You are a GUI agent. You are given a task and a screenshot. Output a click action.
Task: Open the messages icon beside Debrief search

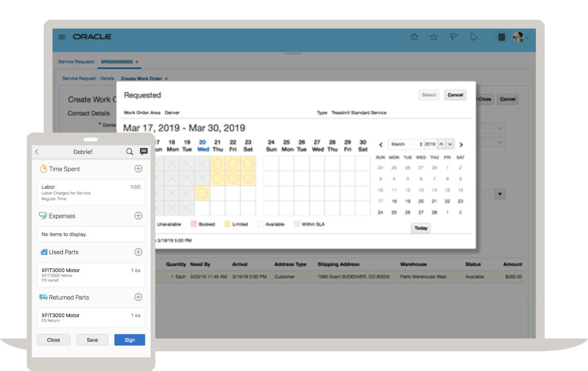tap(143, 152)
